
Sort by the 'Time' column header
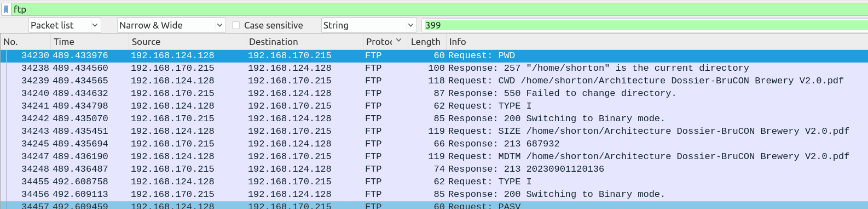pos(90,42)
